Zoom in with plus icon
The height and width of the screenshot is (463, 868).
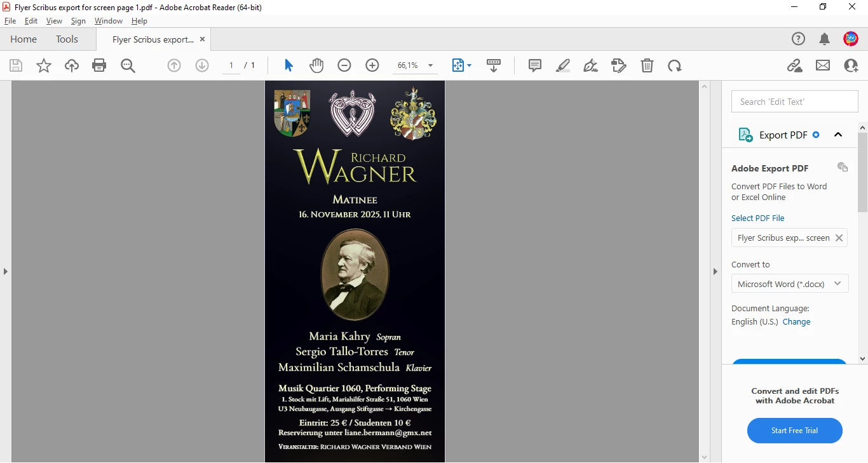coord(372,65)
